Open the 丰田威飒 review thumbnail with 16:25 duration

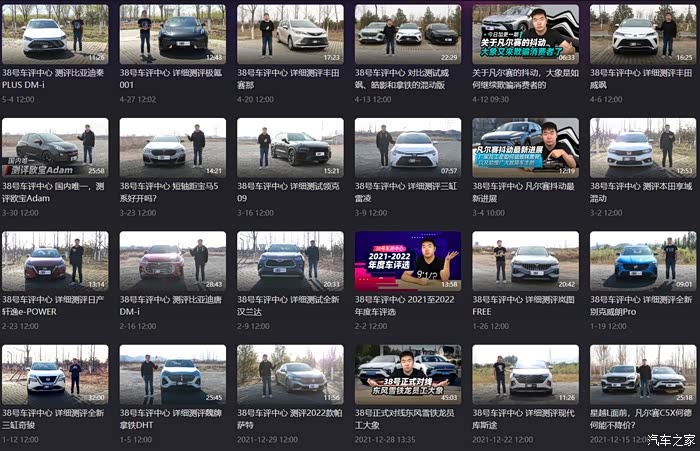[x=643, y=34]
